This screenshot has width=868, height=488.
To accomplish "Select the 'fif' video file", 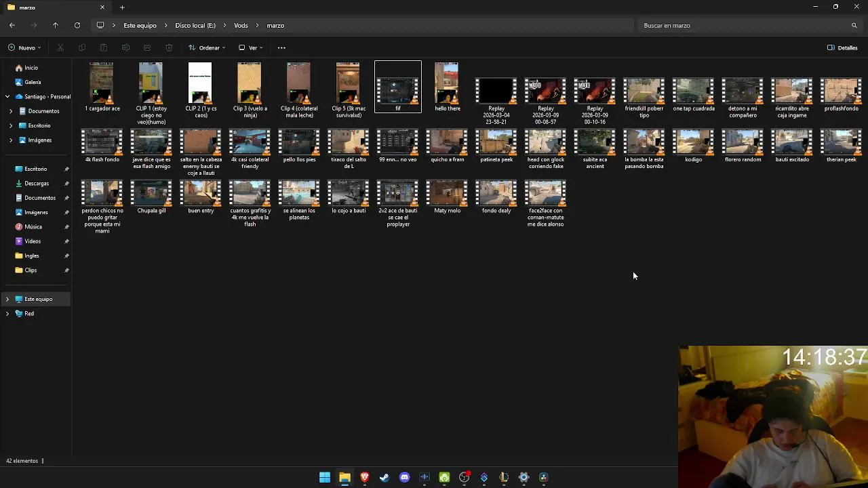I will coord(398,87).
